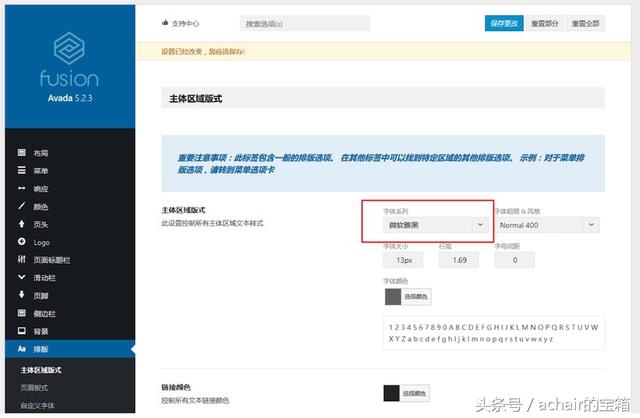The height and width of the screenshot is (418, 640).
Task: Click the yellow settings-changed notice text
Action: (x=203, y=51)
